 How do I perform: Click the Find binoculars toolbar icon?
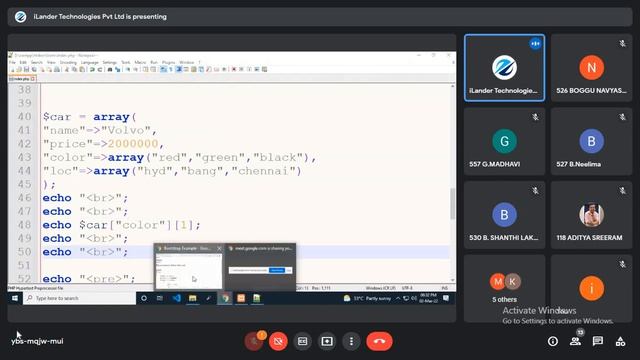[x=110, y=69]
